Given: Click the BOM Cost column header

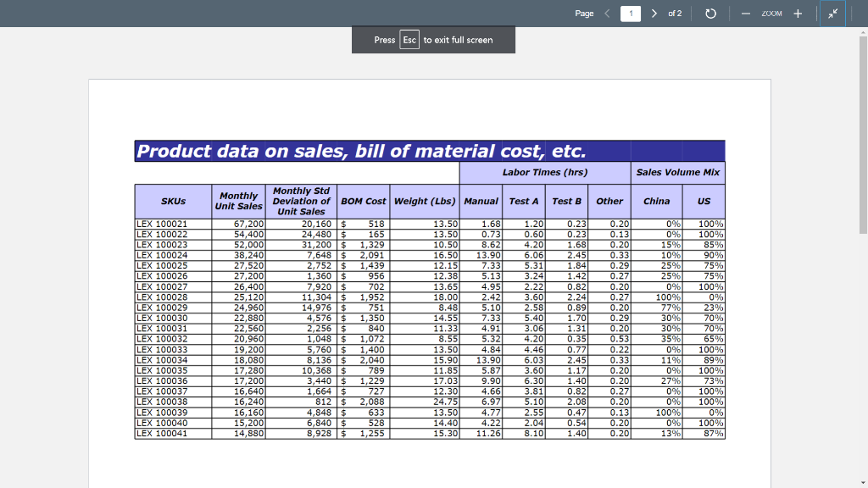Looking at the screenshot, I should point(363,201).
